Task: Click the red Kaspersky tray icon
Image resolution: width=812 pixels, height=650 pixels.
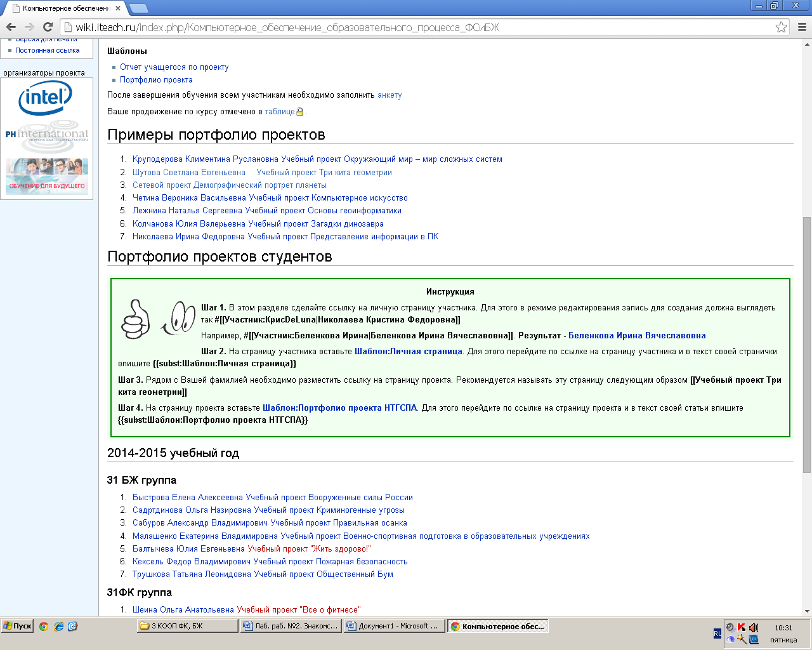Action: pyautogui.click(x=742, y=628)
